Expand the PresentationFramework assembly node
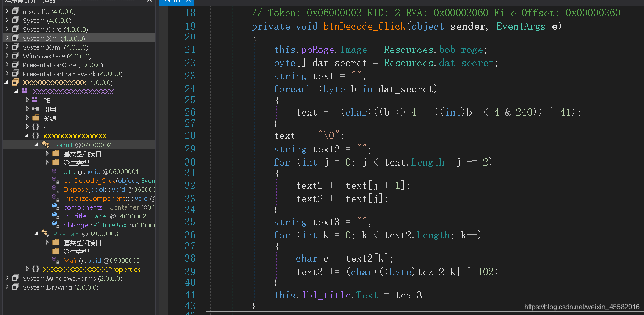Viewport: 644px width, 315px height. 7,74
